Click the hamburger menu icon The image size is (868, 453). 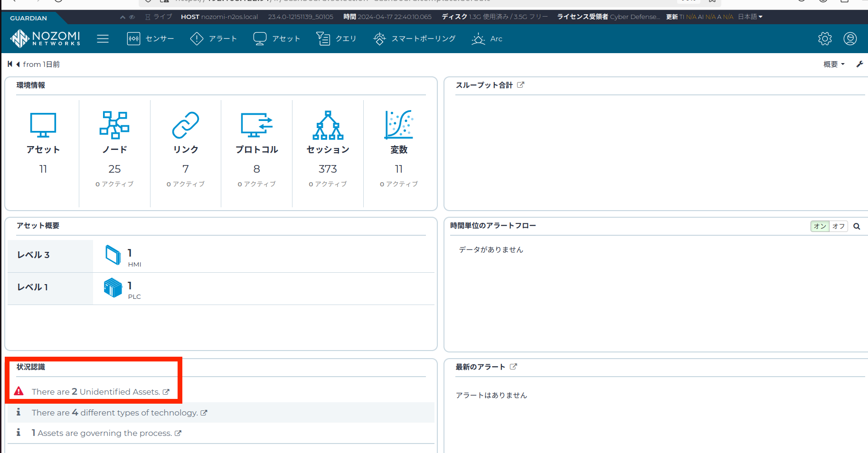click(103, 39)
